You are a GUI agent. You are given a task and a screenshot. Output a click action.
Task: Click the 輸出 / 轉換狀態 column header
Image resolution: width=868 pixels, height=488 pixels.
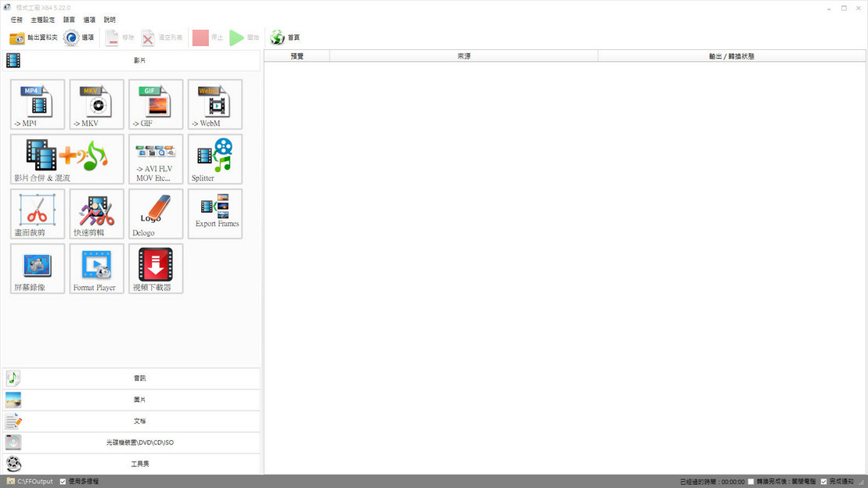tap(732, 56)
